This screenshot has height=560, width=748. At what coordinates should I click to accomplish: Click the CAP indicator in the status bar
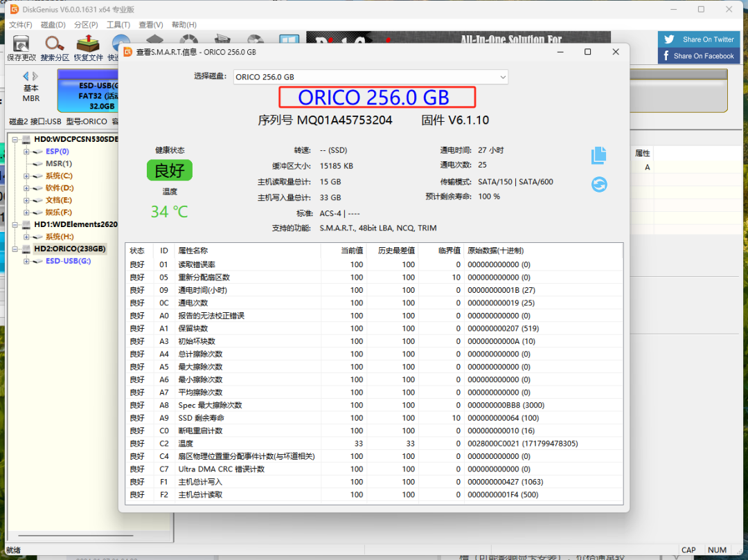pyautogui.click(x=688, y=550)
